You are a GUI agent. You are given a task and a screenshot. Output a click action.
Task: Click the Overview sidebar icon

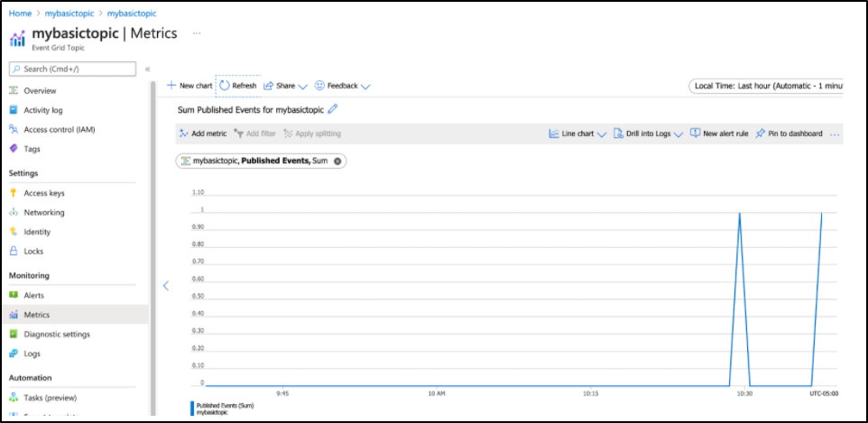click(x=14, y=91)
